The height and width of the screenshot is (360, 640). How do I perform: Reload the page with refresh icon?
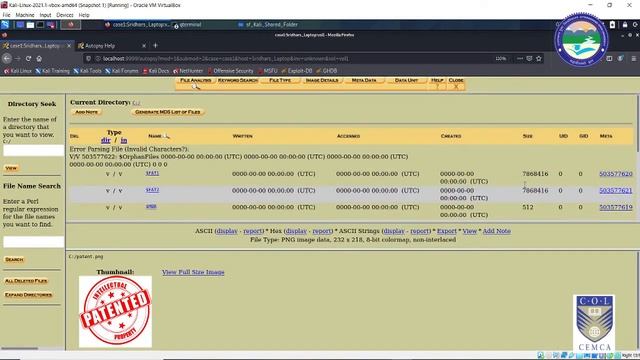(x=28, y=58)
